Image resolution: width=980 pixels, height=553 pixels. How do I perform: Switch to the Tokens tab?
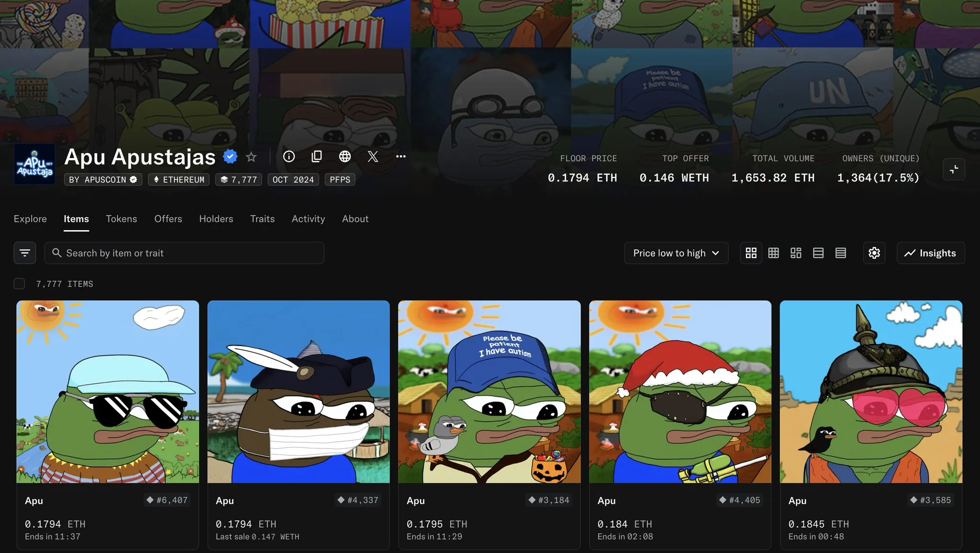click(x=122, y=219)
